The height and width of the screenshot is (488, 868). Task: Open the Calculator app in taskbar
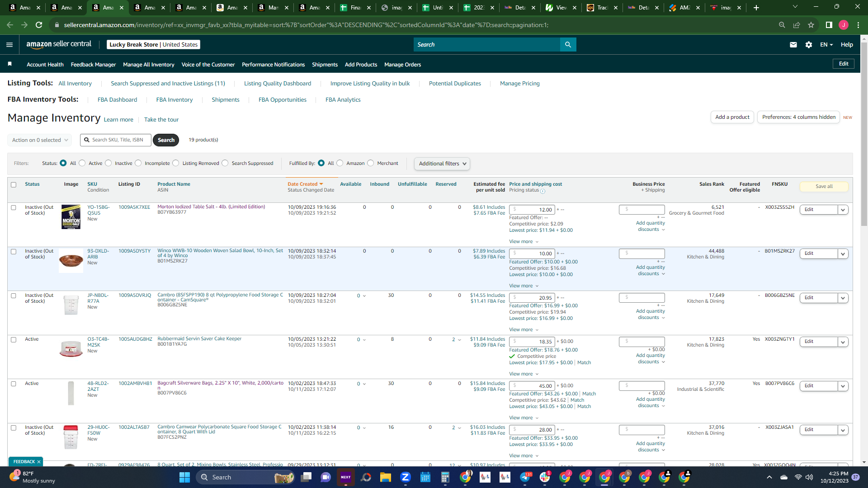(445, 477)
